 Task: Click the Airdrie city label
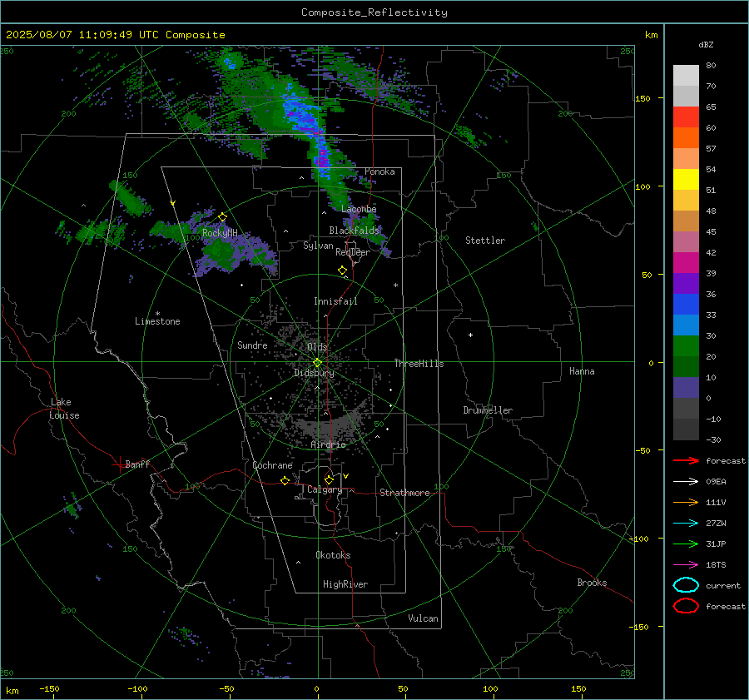pos(328,444)
